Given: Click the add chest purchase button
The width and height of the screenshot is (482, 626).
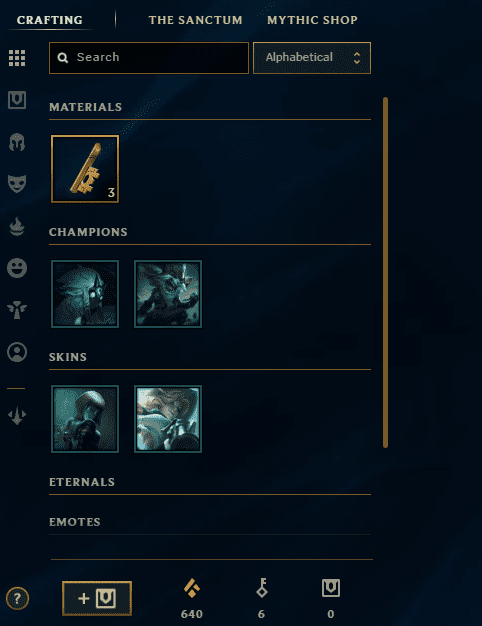Looking at the screenshot, I should [x=97, y=598].
